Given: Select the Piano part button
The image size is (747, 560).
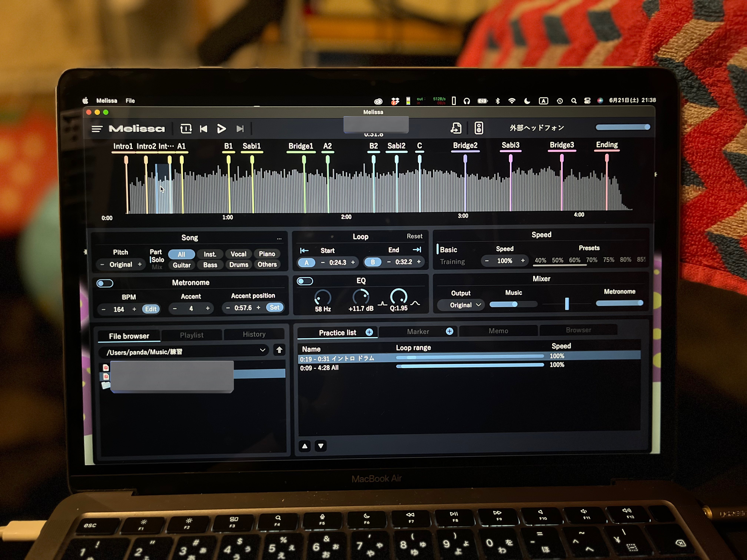Looking at the screenshot, I should point(267,254).
